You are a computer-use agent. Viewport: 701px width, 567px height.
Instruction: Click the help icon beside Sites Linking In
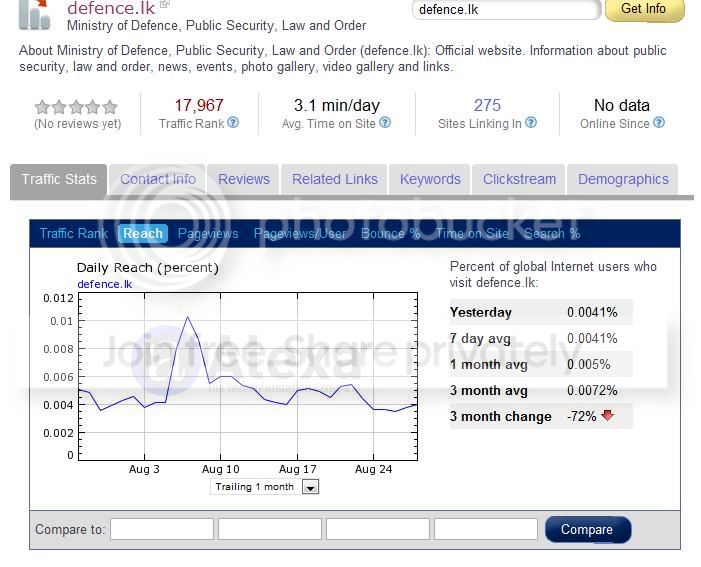531,122
